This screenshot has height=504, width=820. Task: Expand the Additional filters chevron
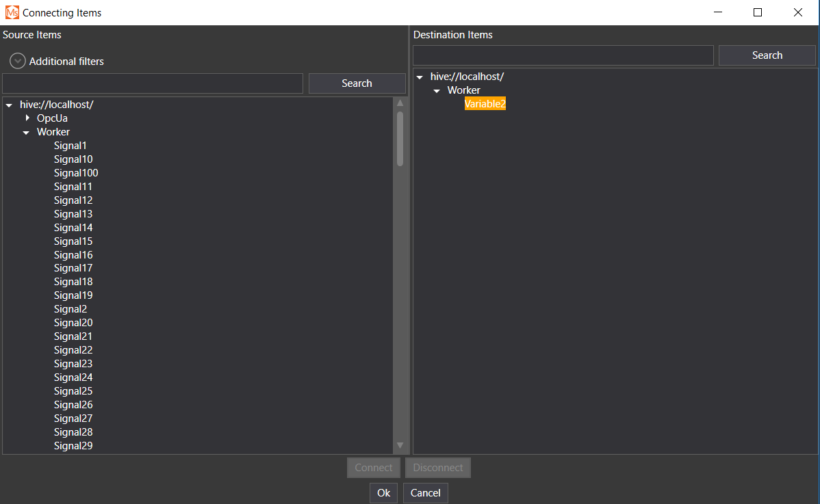pyautogui.click(x=18, y=61)
